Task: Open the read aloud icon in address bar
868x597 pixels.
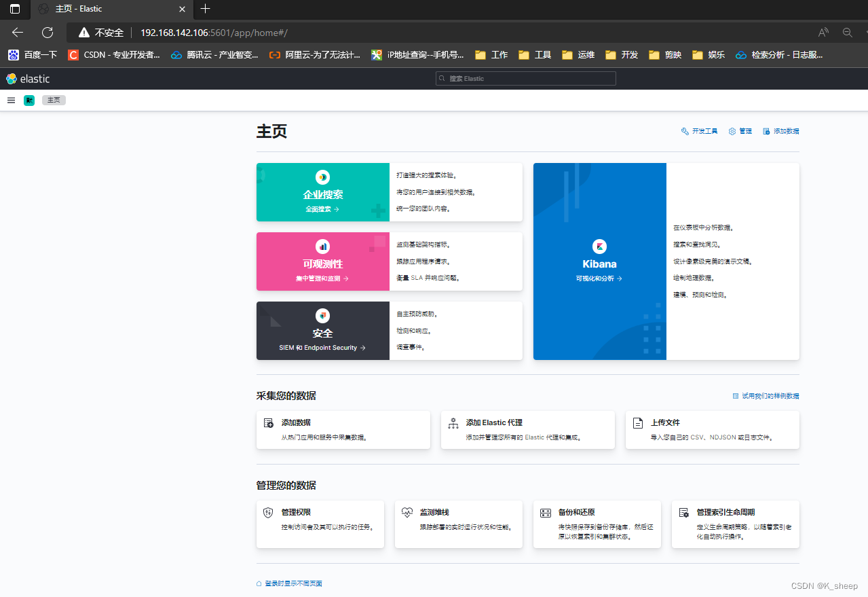Action: (x=823, y=33)
